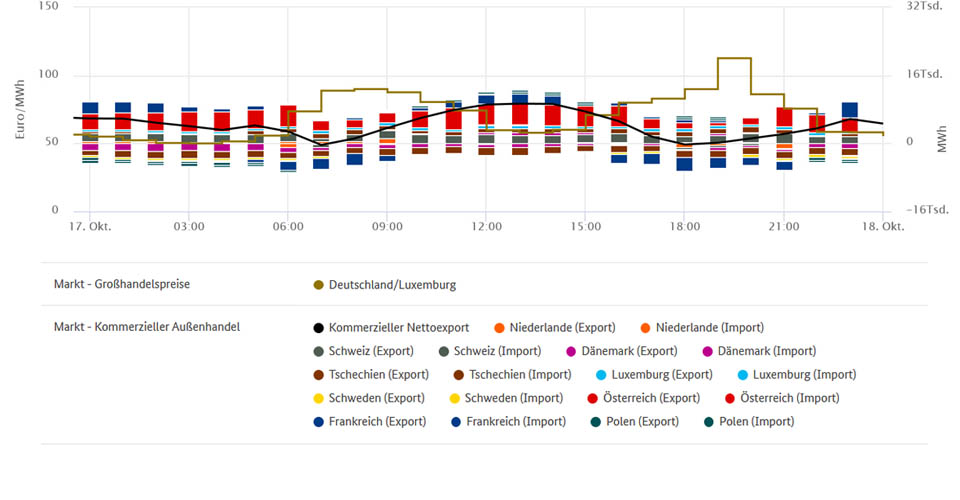Image resolution: width=960 pixels, height=500 pixels.
Task: Toggle Frankreich (Import) legend item
Action: 508,422
